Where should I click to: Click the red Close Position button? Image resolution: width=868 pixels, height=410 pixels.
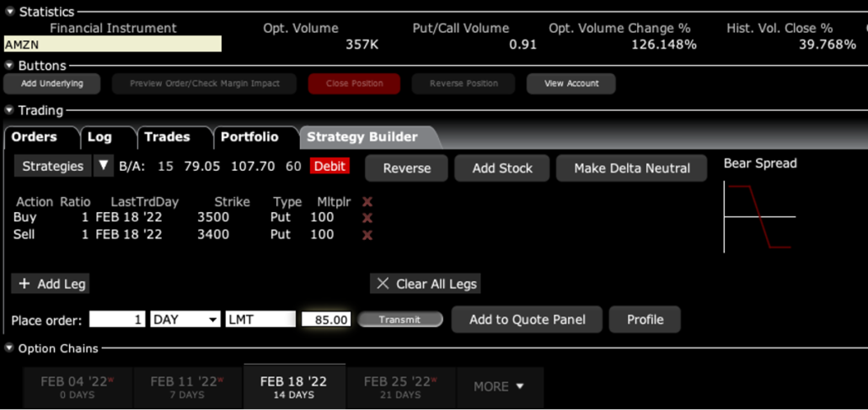[354, 83]
